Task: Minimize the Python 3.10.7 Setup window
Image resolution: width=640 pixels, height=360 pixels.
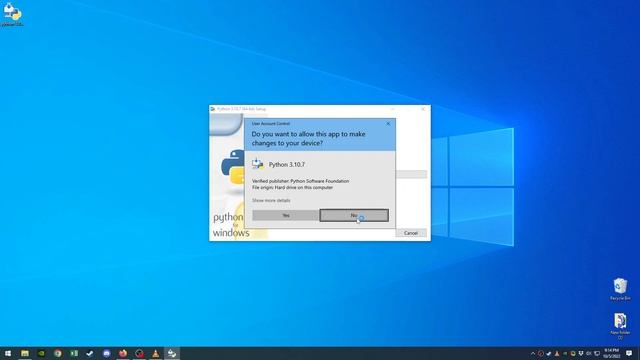Action: (392, 109)
